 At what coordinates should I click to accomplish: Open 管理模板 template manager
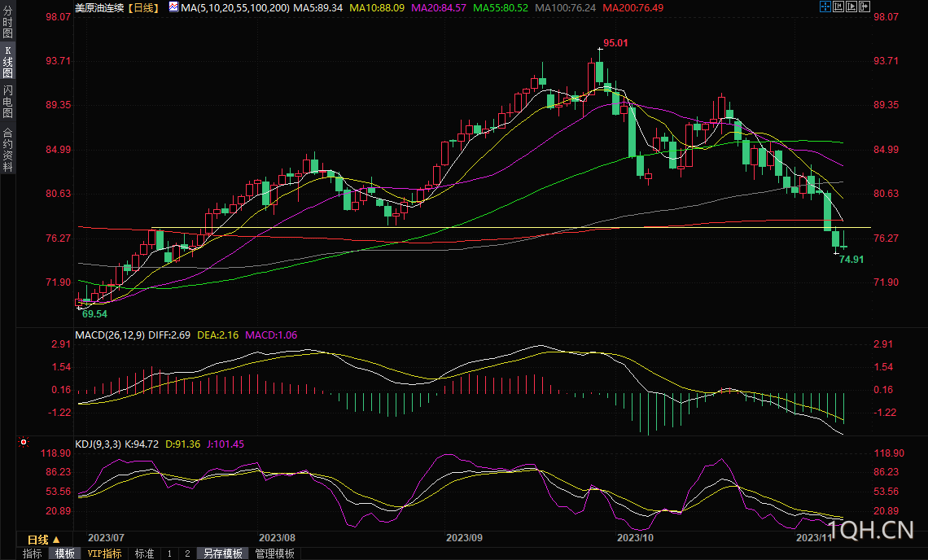coord(274,553)
